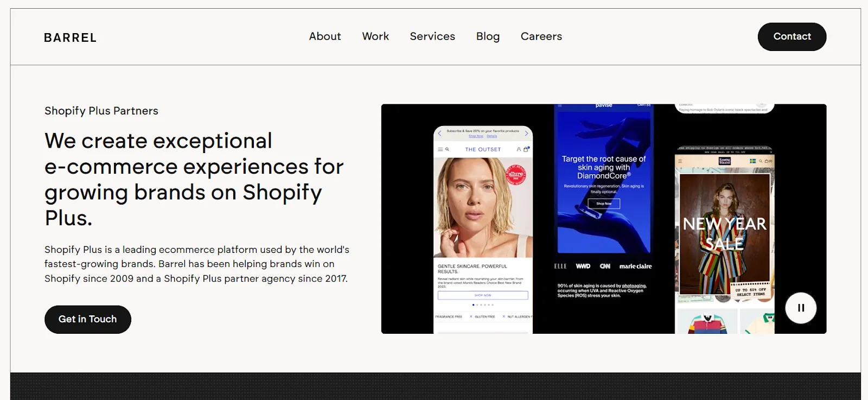
Task: Tap the hamburger menu icon in The Outset mockup
Action: point(441,149)
